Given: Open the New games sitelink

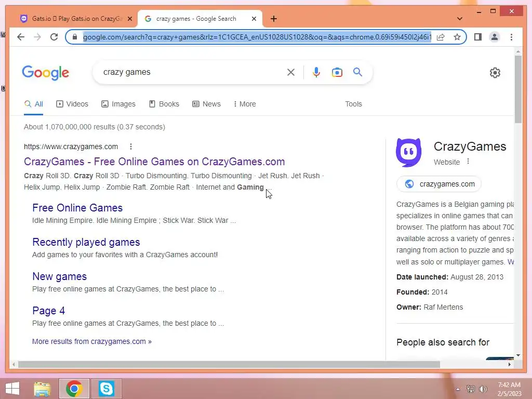Looking at the screenshot, I should 59,276.
